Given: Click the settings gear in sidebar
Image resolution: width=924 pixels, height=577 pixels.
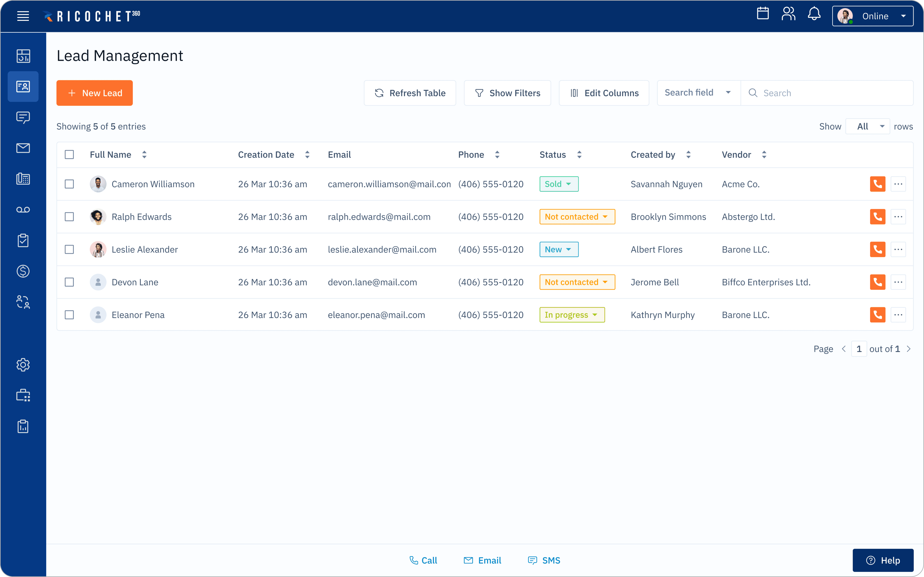Looking at the screenshot, I should [23, 365].
